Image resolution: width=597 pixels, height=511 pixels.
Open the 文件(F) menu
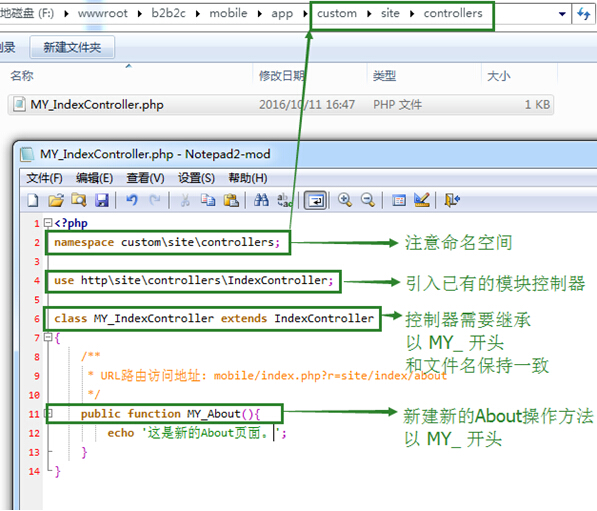point(44,178)
